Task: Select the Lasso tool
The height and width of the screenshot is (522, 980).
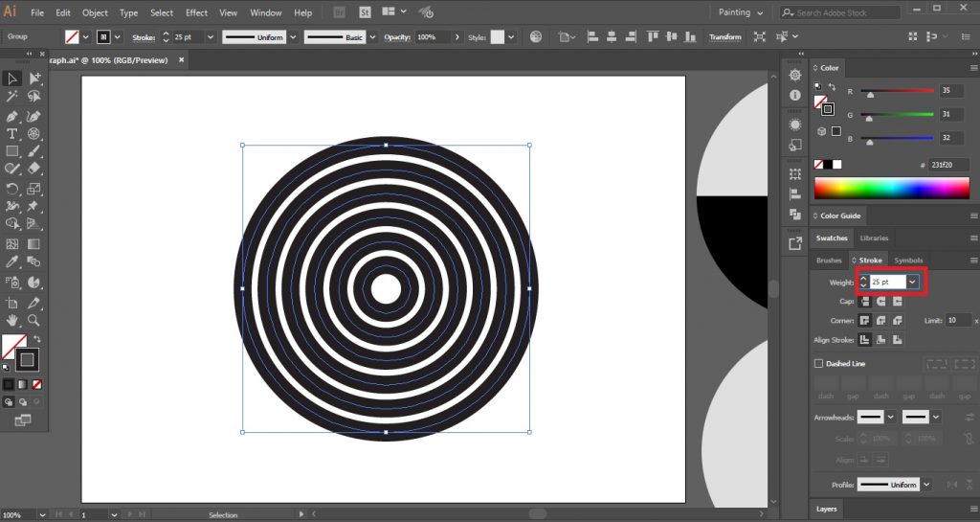Action: point(34,97)
